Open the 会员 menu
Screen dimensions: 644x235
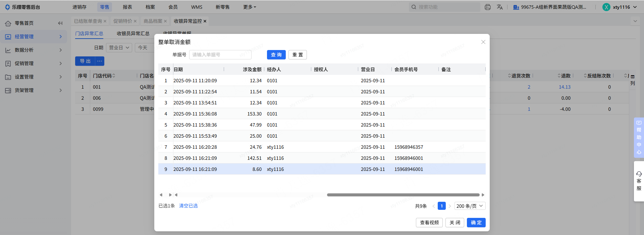tap(173, 7)
